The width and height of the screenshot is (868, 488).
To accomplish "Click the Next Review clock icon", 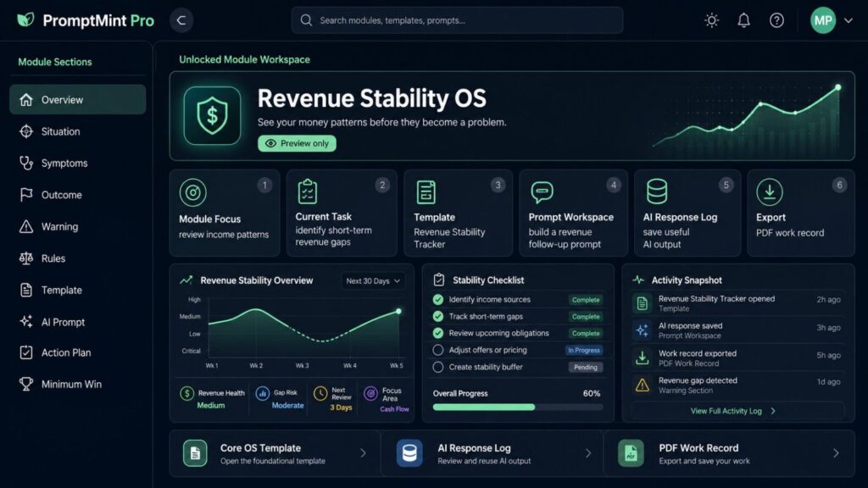I will (320, 393).
